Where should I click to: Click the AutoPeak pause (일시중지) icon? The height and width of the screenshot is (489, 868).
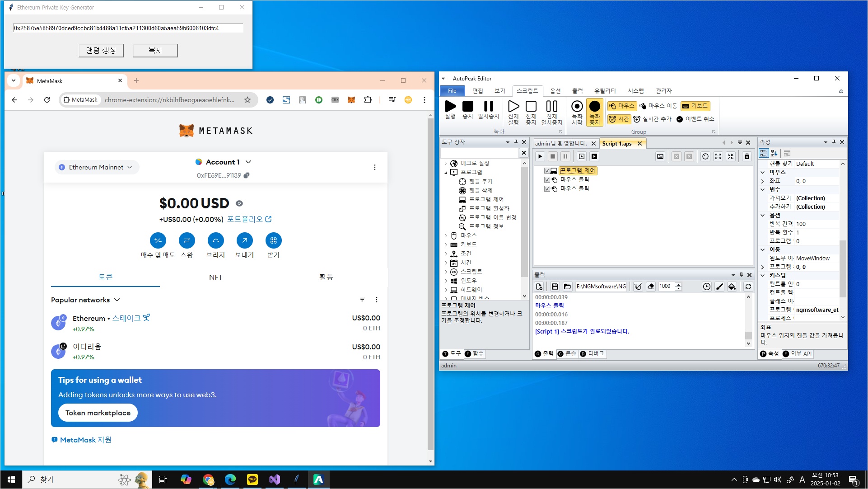(489, 106)
